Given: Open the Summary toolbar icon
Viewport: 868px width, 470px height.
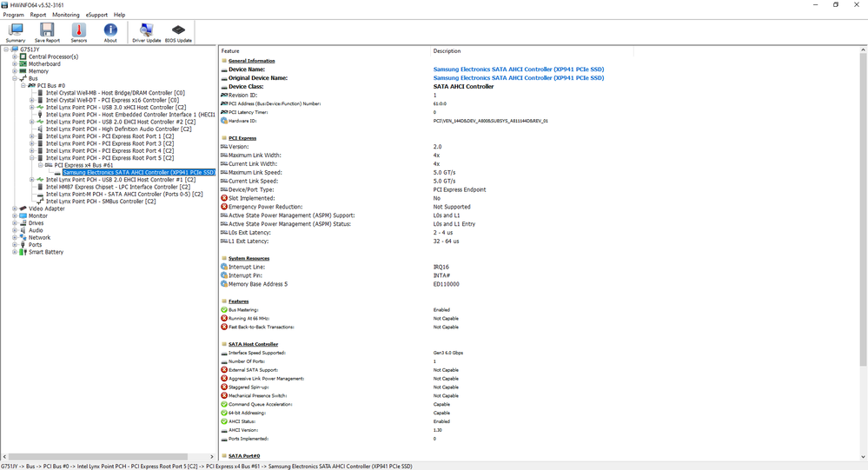Looking at the screenshot, I should 16,33.
